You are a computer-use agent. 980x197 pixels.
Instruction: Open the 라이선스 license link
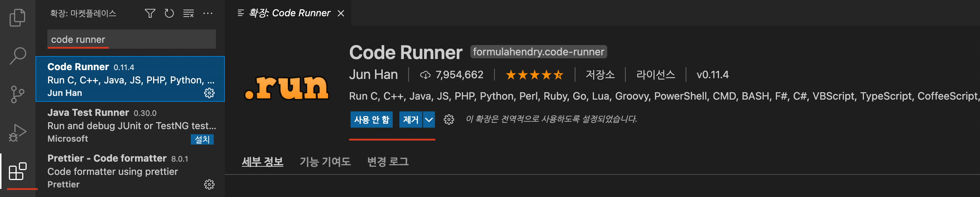(x=655, y=75)
